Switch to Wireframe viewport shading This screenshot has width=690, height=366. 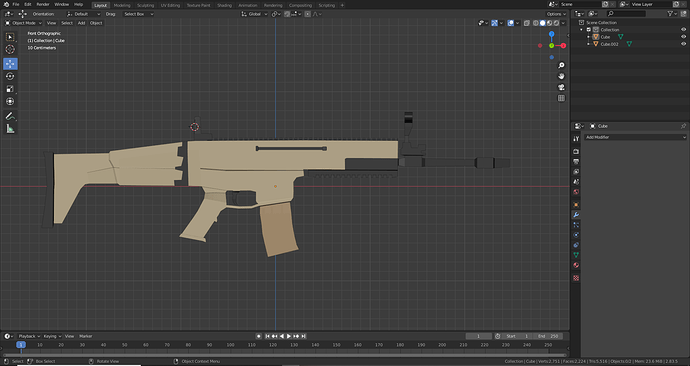click(536, 23)
